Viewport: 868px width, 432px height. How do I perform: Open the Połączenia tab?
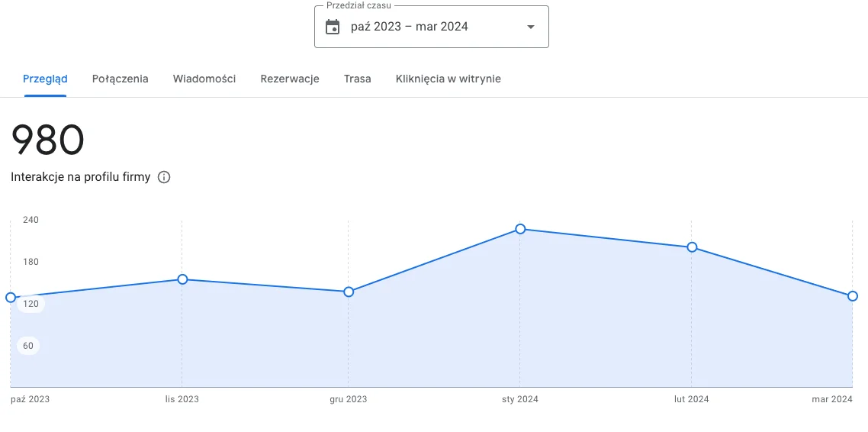(x=120, y=79)
